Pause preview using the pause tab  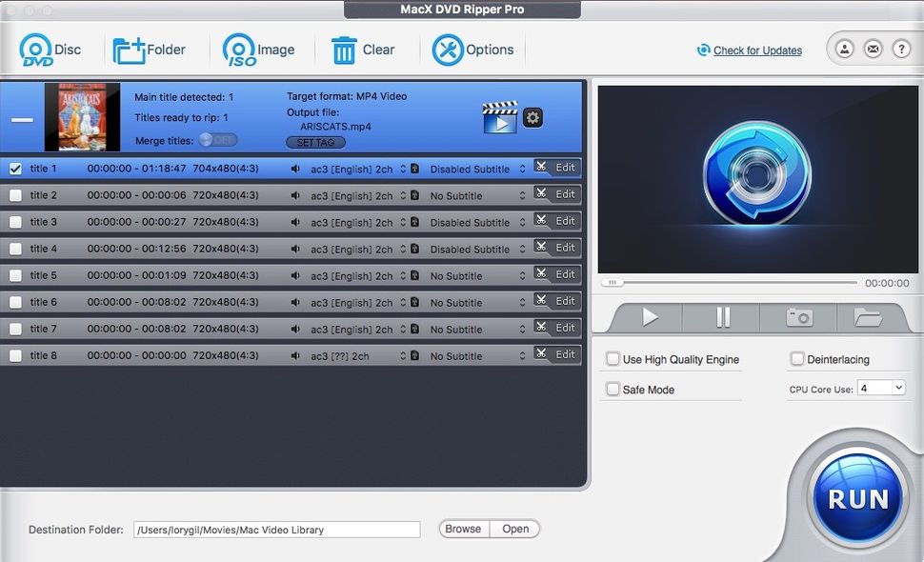(x=721, y=317)
